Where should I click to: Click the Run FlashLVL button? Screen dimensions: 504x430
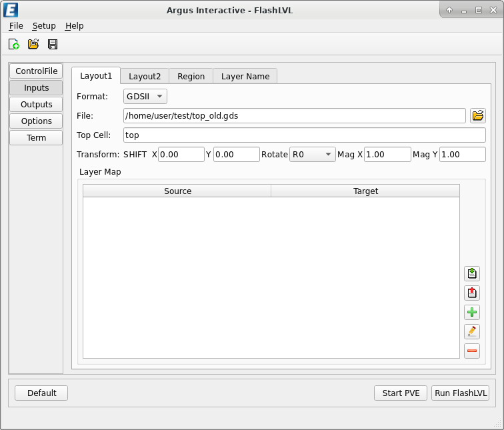click(461, 393)
